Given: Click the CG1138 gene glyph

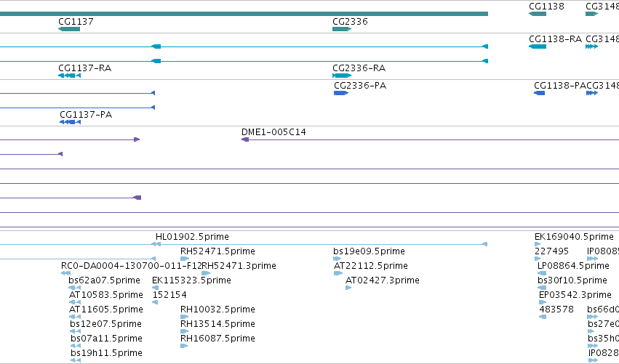Looking at the screenshot, I should [x=538, y=14].
